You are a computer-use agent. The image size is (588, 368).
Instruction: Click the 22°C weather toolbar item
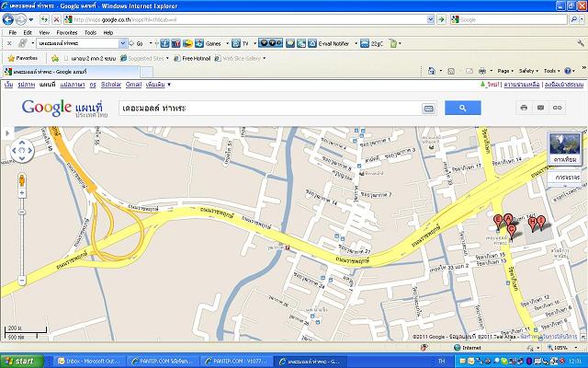click(x=371, y=43)
